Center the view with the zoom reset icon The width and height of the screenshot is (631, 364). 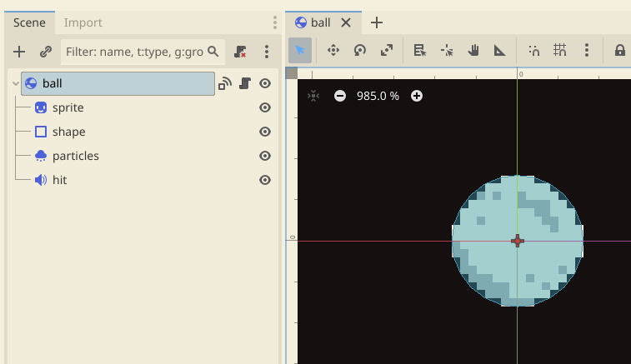point(313,96)
